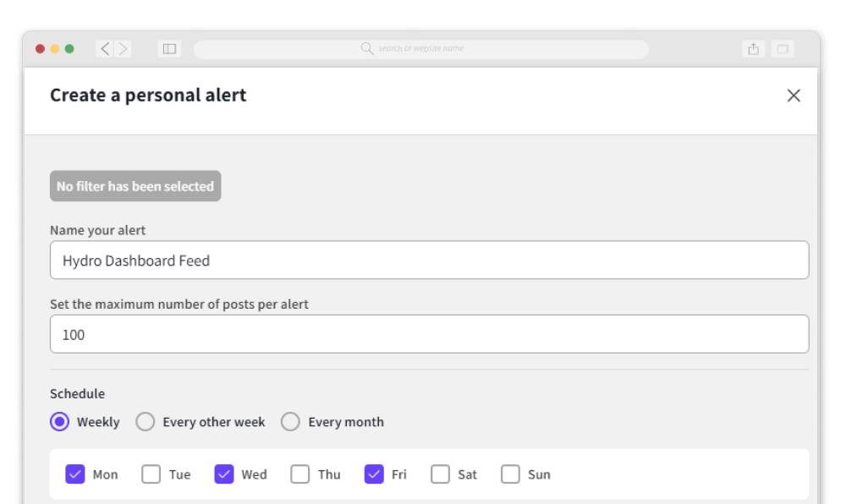Enable the Sun checkbox
Screen dimensions: 846x504
point(511,474)
